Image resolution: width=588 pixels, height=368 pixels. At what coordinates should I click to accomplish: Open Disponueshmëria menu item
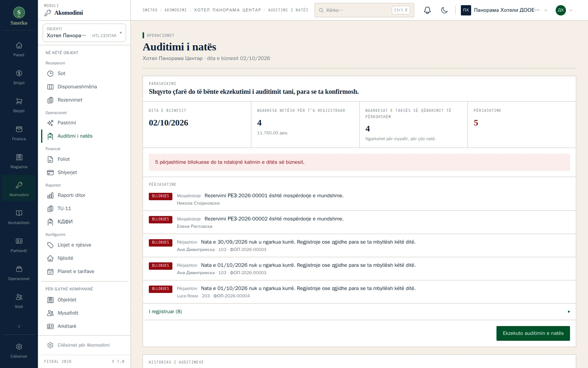[x=84, y=87]
